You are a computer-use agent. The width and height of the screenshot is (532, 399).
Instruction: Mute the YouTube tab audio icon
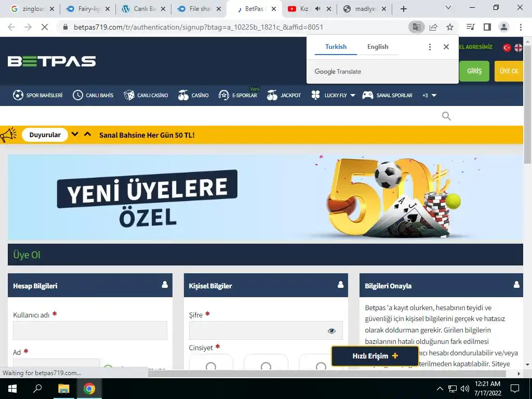(x=317, y=9)
